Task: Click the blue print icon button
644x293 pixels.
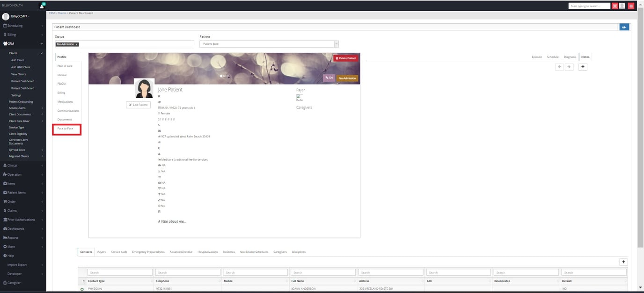Action: point(624,27)
